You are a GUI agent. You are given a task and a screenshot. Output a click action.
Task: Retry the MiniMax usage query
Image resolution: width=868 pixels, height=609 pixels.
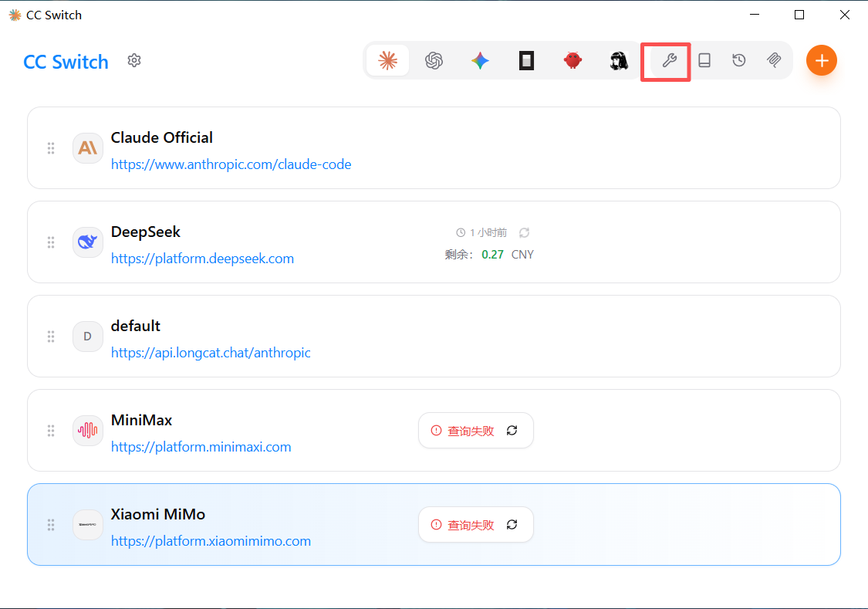point(512,430)
